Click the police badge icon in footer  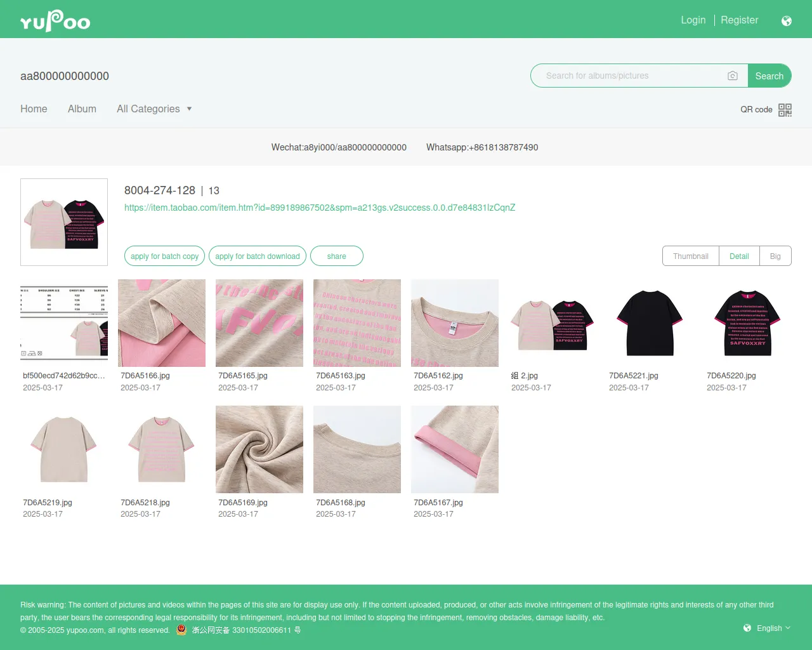(181, 630)
